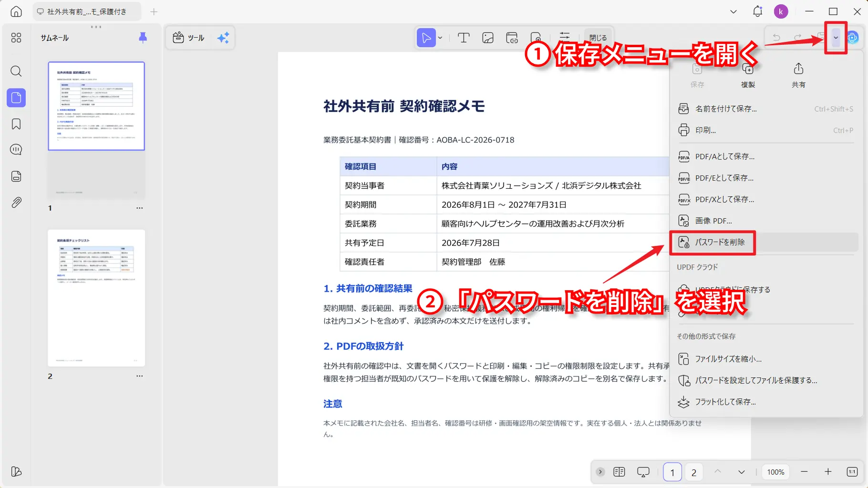This screenshot has height=488, width=868.
Task: Choose フラット化して保存 menu entry
Action: pyautogui.click(x=765, y=402)
